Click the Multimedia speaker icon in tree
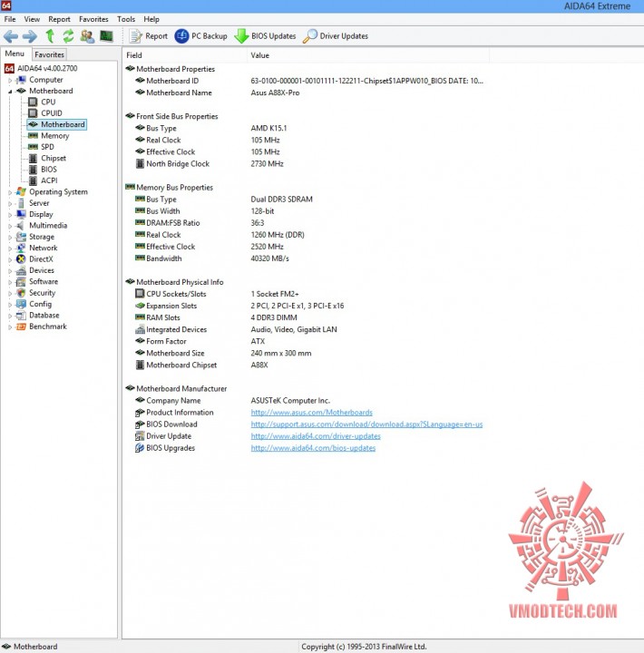Viewport: 644px width, 653px height. 21,225
